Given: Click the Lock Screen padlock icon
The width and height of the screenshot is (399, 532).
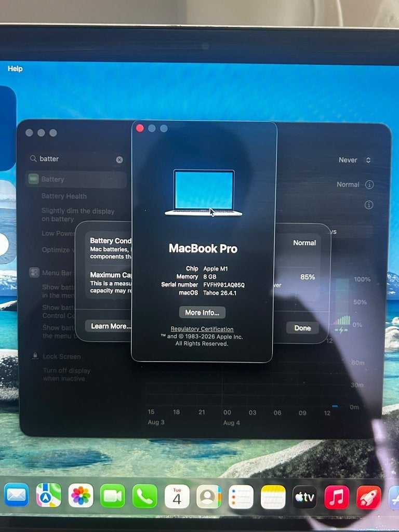Looking at the screenshot, I should [35, 355].
